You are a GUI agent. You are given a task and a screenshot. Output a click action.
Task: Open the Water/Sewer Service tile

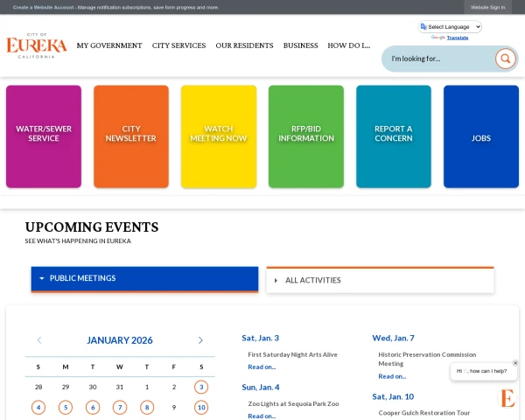[44, 136]
